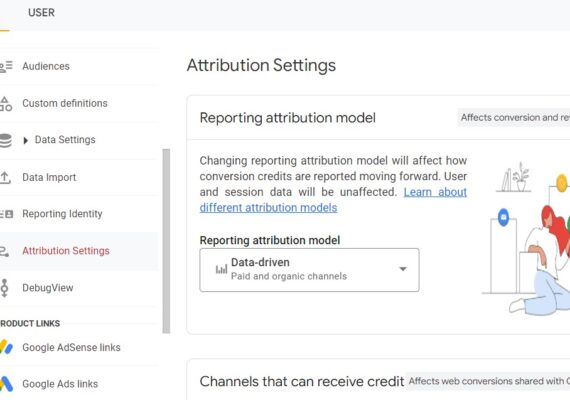Click the bar chart icon beside Data-driven
This screenshot has height=400, width=570.
[x=221, y=269]
